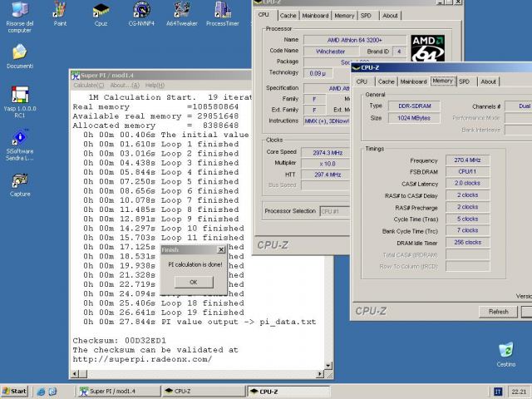Click the Loop 19 finished line
This screenshot has width=532, height=399.
(164, 313)
